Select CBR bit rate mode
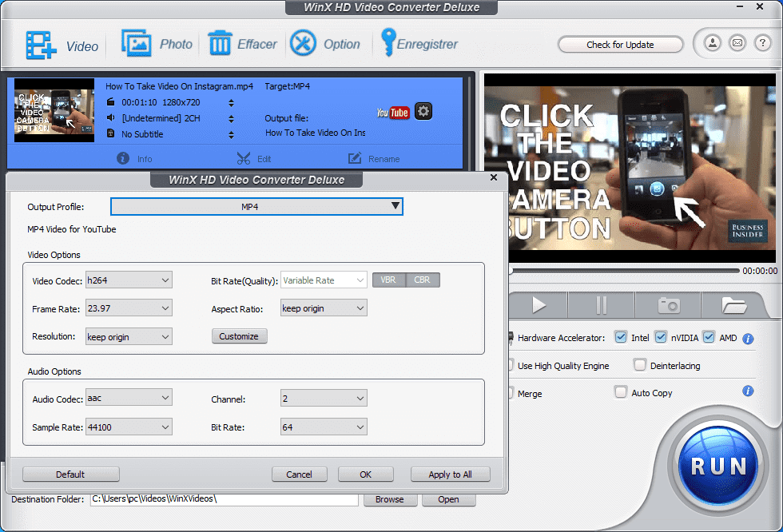The image size is (783, 532). pos(423,280)
